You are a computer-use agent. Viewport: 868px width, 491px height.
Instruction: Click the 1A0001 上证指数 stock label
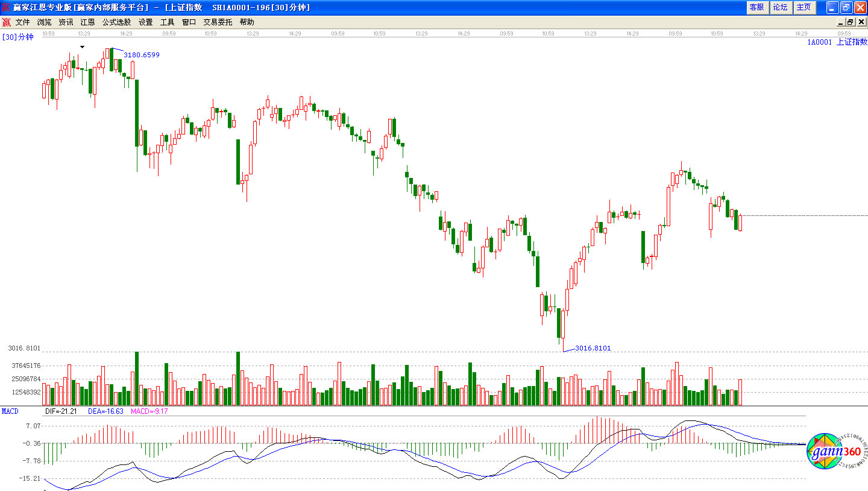pyautogui.click(x=837, y=42)
